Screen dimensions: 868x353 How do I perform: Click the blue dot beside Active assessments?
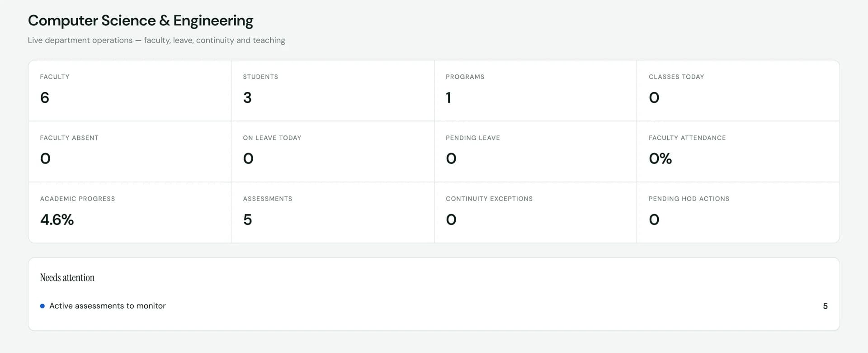point(42,306)
